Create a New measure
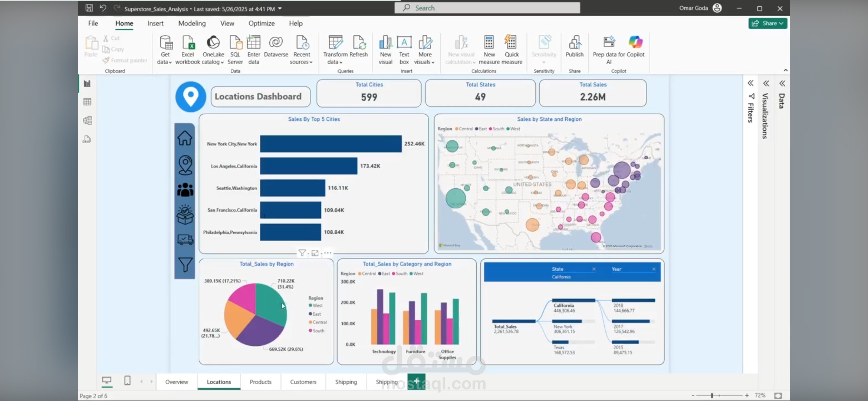The width and height of the screenshot is (868, 401). pyautogui.click(x=489, y=50)
